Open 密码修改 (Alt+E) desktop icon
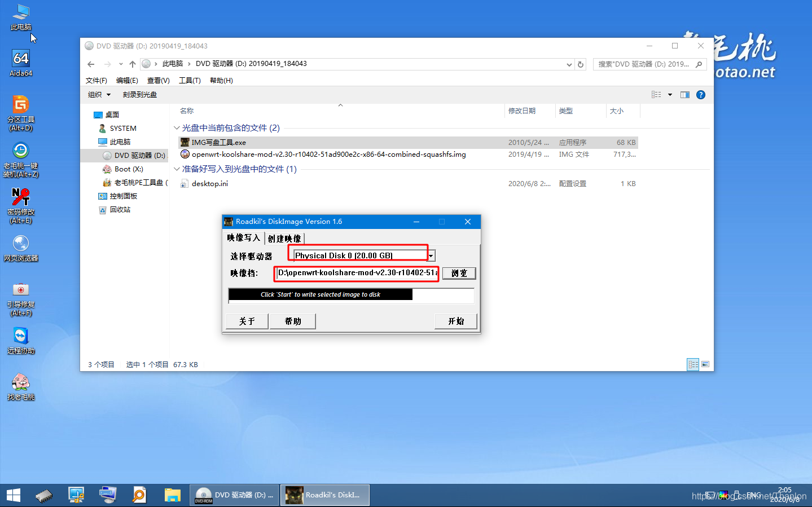The height and width of the screenshot is (507, 812). pyautogui.click(x=21, y=206)
